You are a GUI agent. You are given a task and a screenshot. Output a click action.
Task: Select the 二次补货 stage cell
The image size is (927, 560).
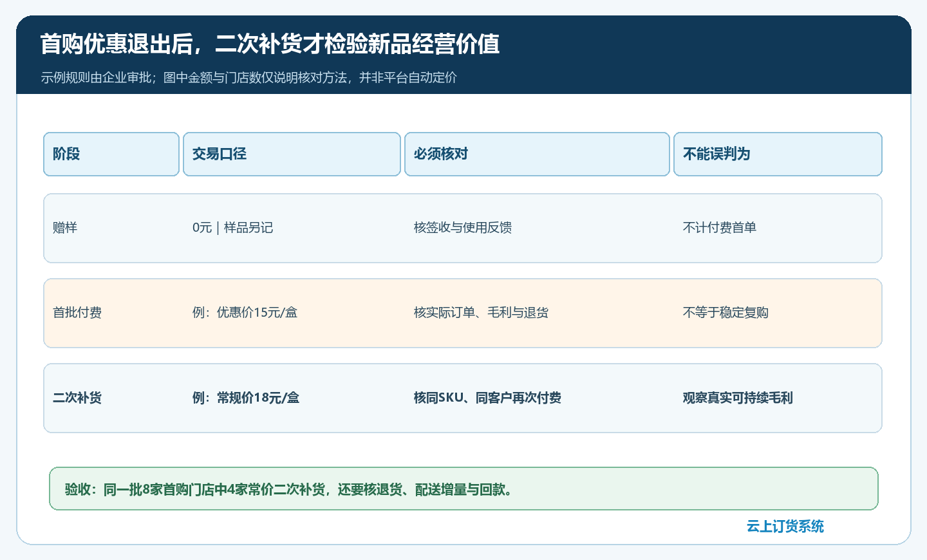click(x=77, y=398)
